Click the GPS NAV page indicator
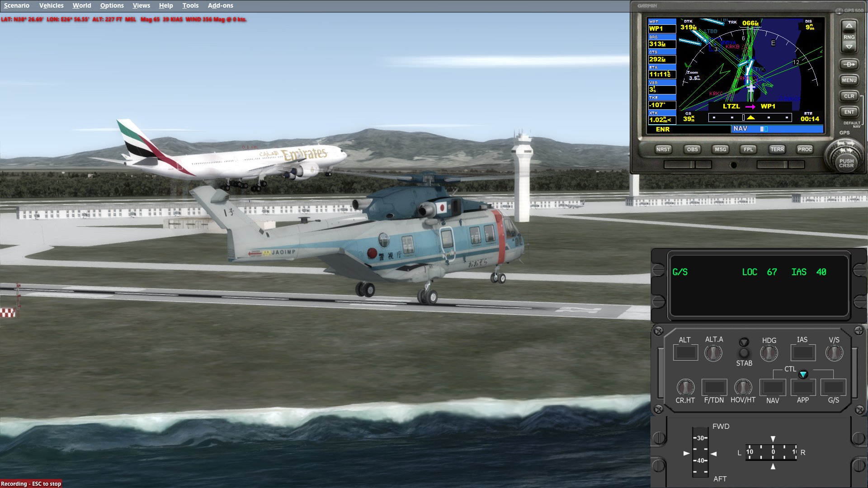868x488 pixels. [x=777, y=129]
